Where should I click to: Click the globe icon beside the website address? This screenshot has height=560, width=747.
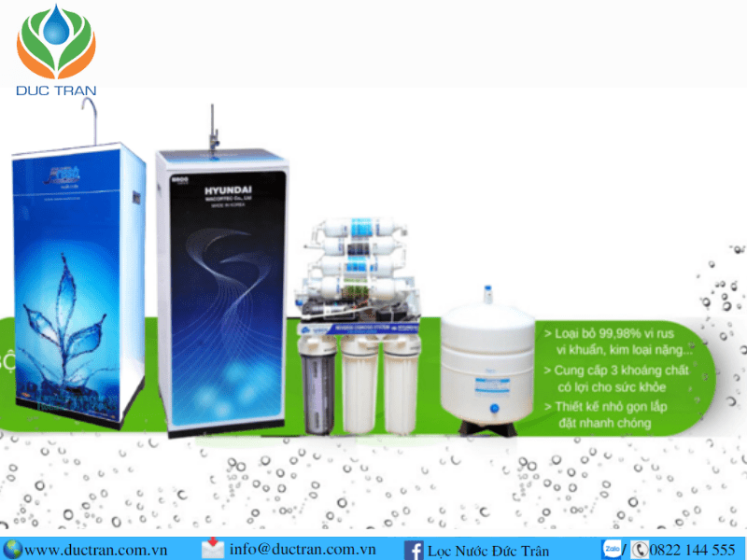pyautogui.click(x=11, y=549)
